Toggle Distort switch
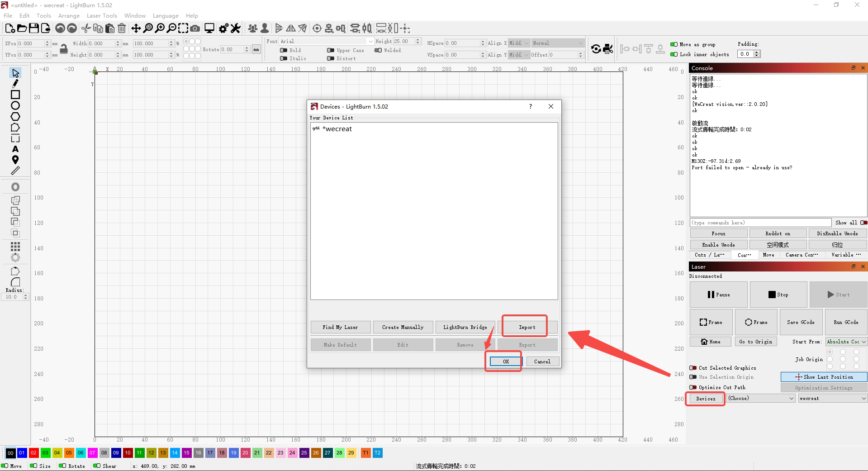This screenshot has width=868, height=471. 331,58
